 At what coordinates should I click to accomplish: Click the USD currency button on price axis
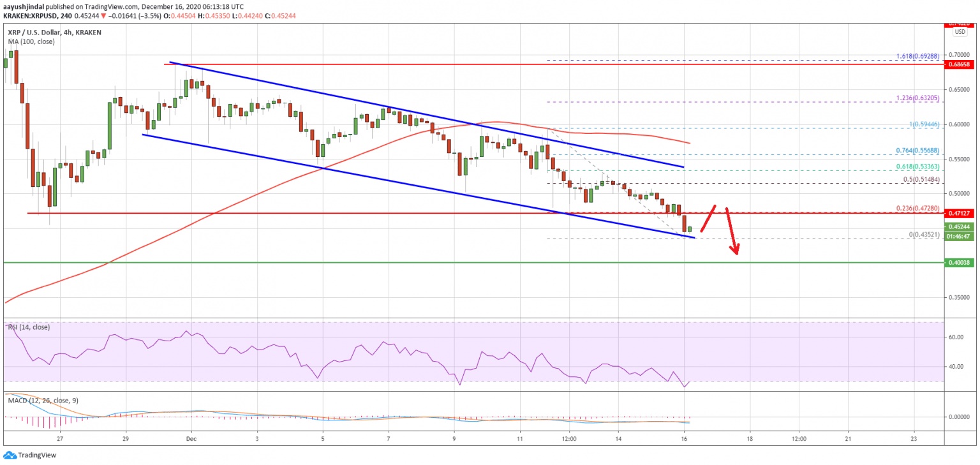pos(958,31)
